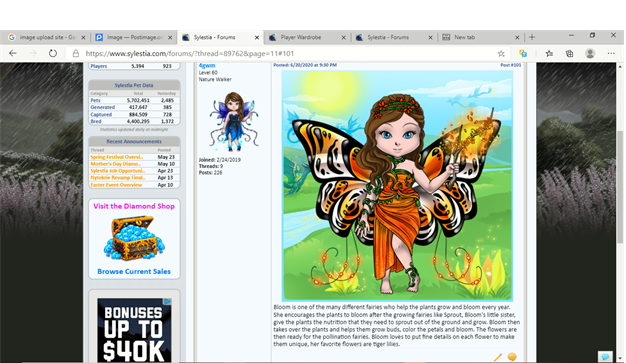
Task: Click the 'Posted: 6/20/2020 at 9:30 PM' text
Action: 305,65
